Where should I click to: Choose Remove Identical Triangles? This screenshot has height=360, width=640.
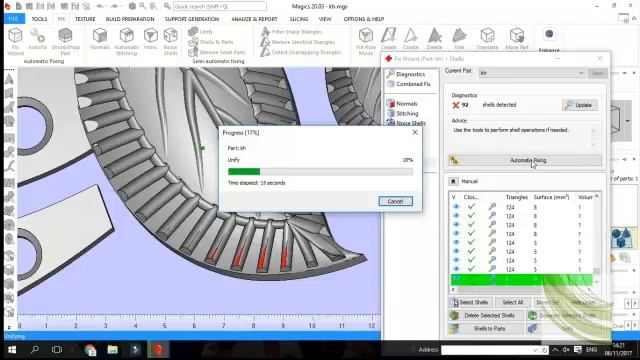click(298, 42)
